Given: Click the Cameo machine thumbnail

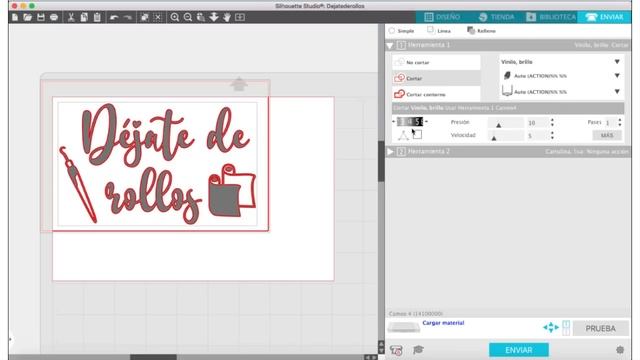Looking at the screenshot, I should (404, 327).
